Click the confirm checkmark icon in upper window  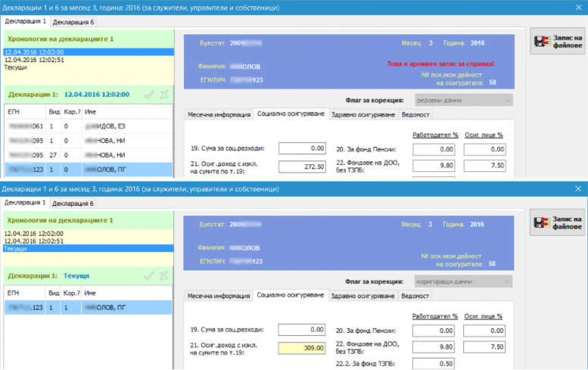(150, 95)
